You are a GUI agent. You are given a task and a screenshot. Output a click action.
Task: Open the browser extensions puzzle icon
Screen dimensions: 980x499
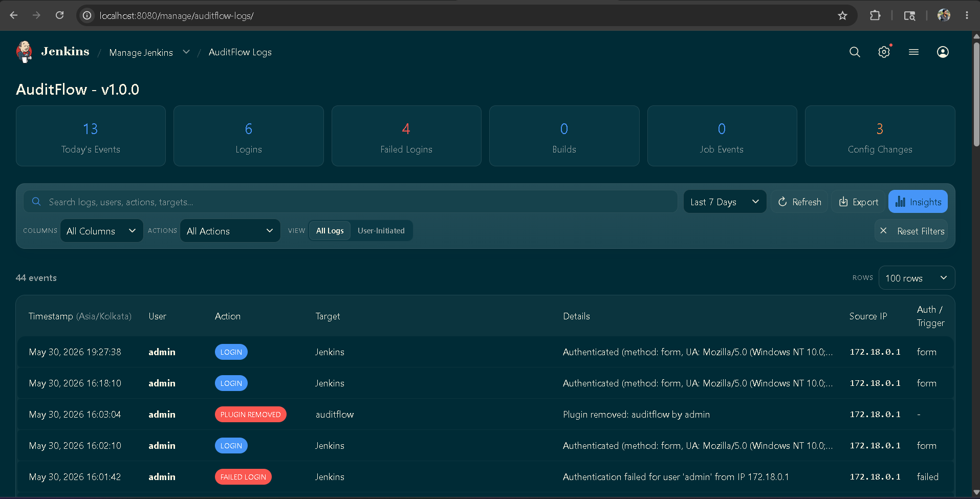[x=875, y=15]
